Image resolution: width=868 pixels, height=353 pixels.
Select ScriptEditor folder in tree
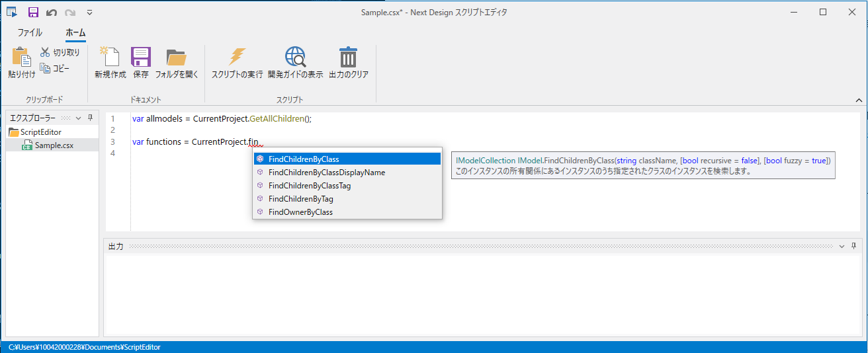click(35, 132)
